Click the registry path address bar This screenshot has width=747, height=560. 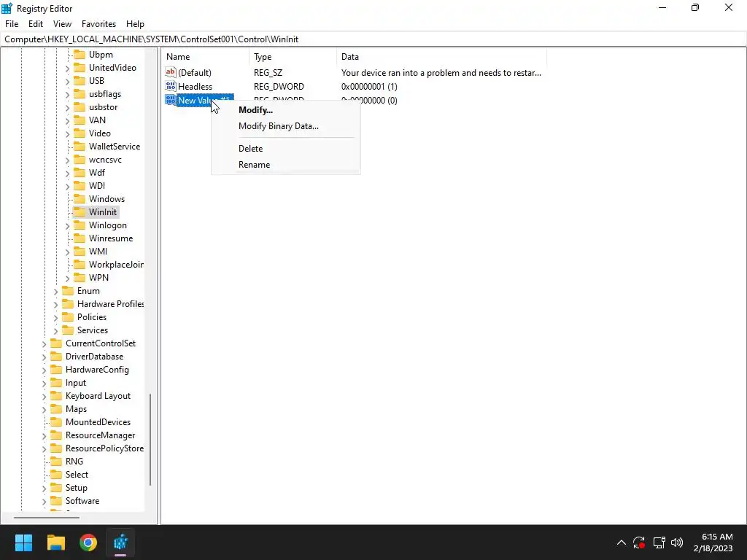tap(373, 39)
